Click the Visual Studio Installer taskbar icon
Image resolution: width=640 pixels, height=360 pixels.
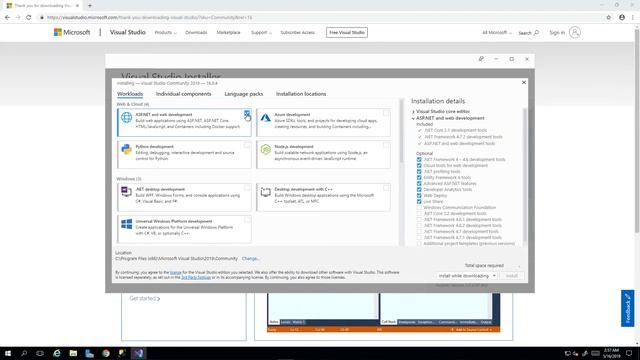[x=139, y=353]
